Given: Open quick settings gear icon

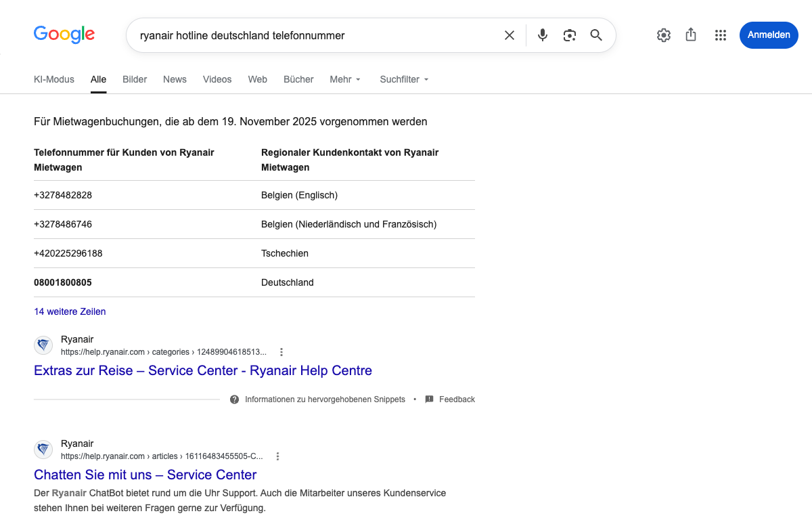Looking at the screenshot, I should 664,35.
